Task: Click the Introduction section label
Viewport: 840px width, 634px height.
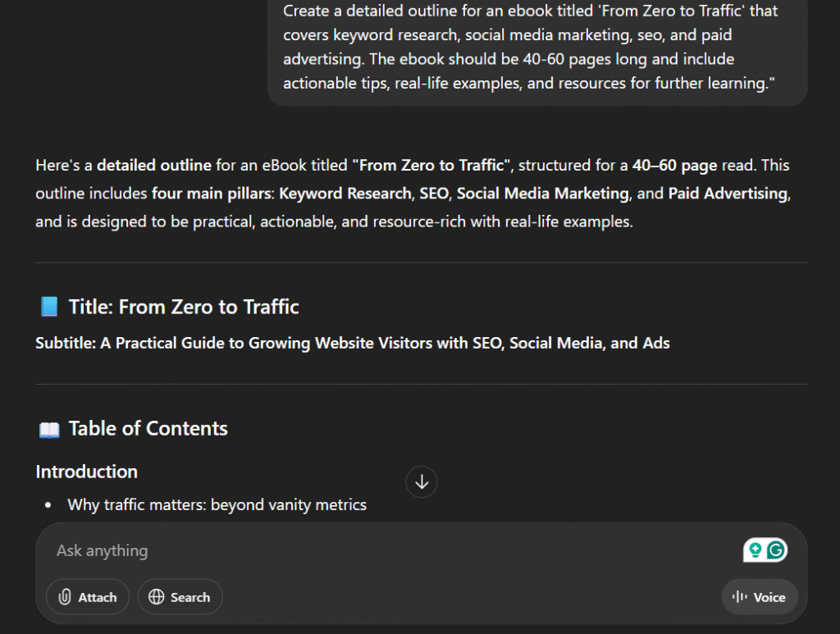Action: pos(86,472)
